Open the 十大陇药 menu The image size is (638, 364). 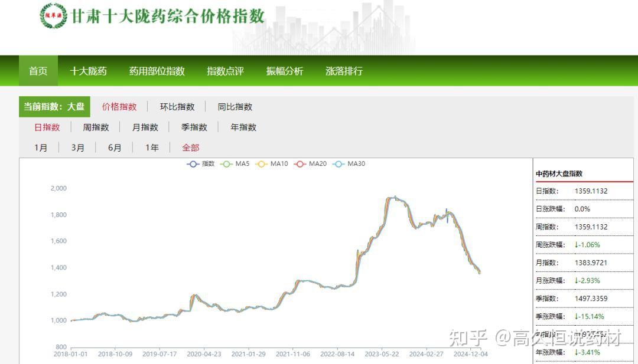89,71
